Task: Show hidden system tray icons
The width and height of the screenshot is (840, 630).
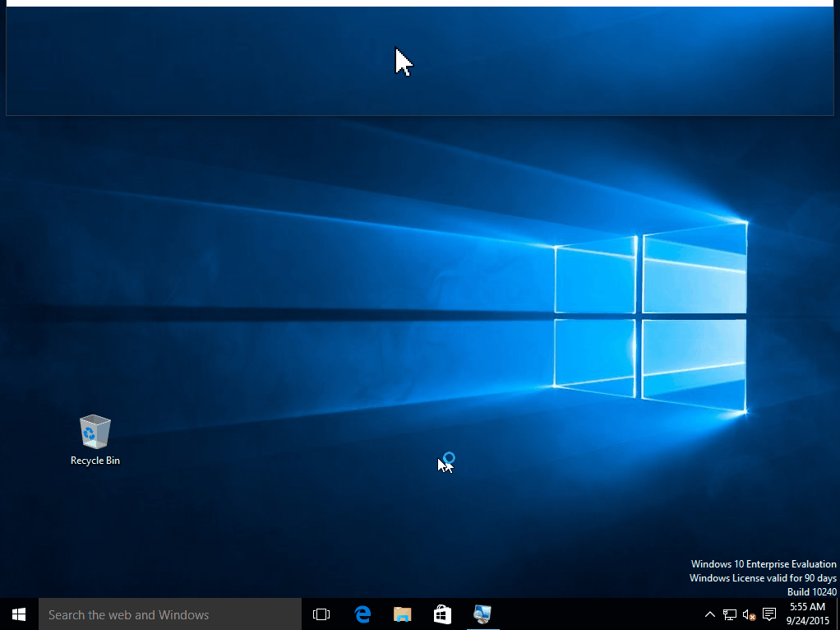Action: pyautogui.click(x=710, y=614)
